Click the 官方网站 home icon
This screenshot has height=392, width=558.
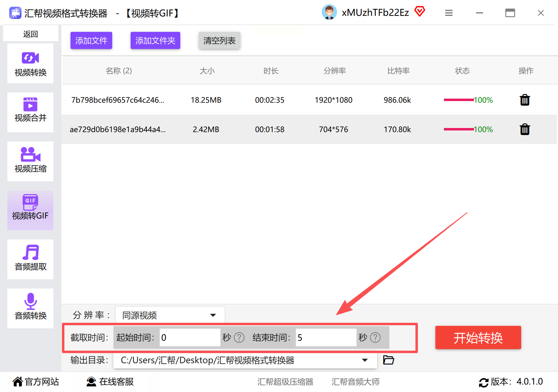pyautogui.click(x=18, y=382)
